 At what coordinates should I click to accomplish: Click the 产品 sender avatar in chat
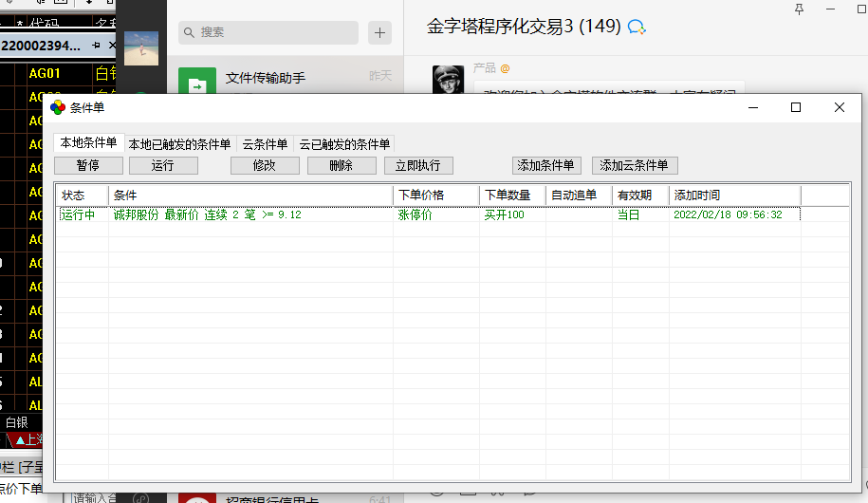[x=448, y=79]
